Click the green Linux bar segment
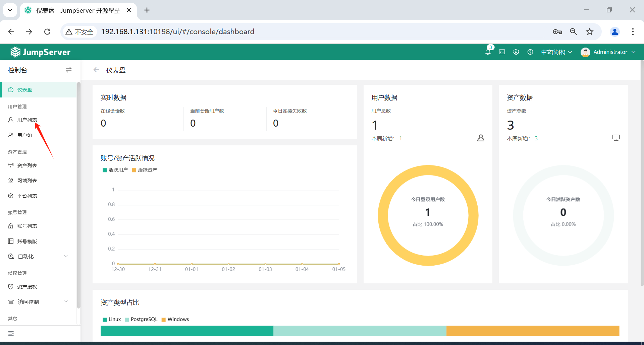Screen dimensions: 644x345 tap(187, 331)
